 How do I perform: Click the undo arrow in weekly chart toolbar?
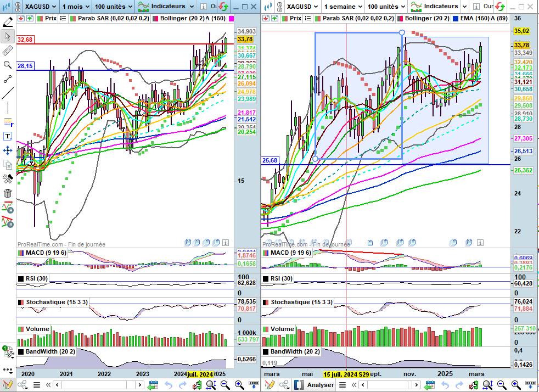(445, 385)
